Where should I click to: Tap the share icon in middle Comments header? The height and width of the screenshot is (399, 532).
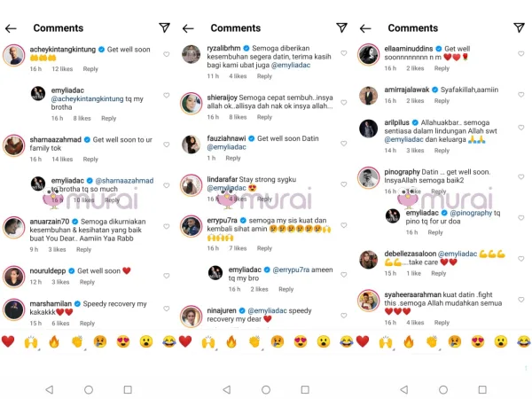coord(341,28)
